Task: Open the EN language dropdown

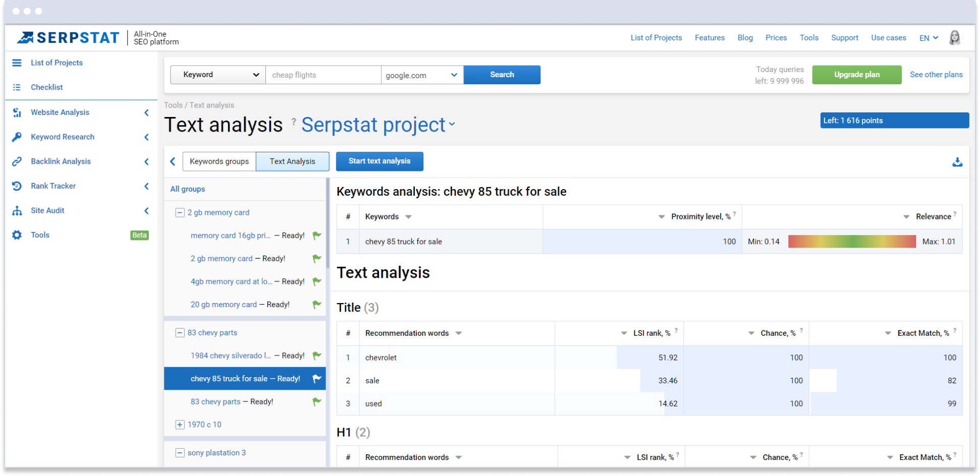Action: pos(929,38)
